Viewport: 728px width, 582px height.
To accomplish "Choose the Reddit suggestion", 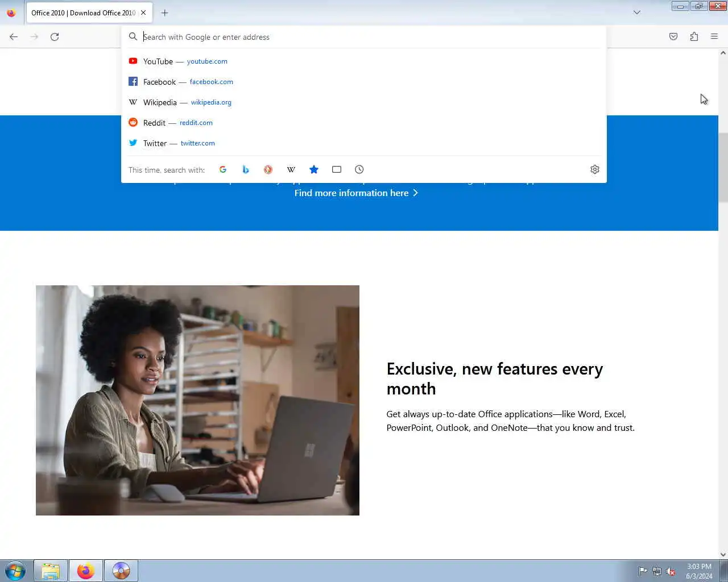I will pyautogui.click(x=364, y=123).
